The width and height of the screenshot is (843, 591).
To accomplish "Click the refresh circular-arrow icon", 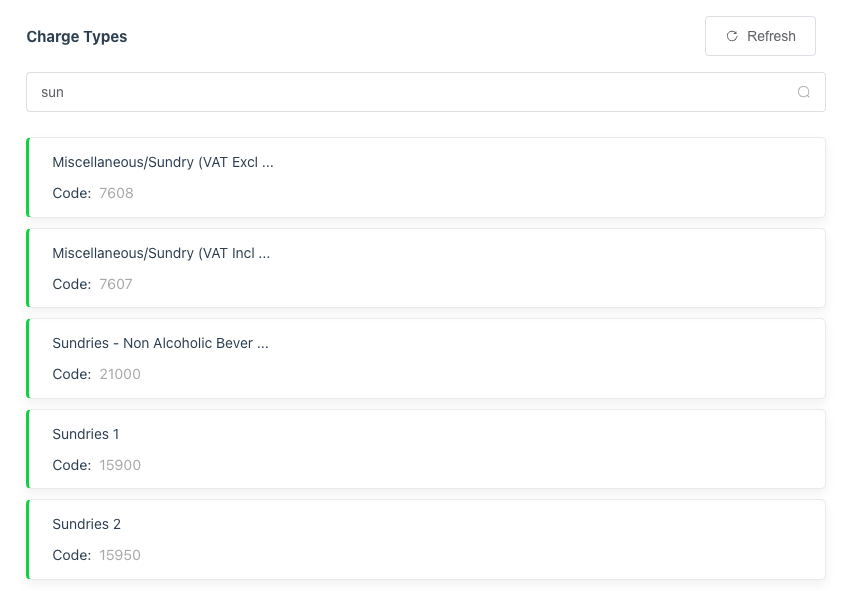I will click(733, 36).
